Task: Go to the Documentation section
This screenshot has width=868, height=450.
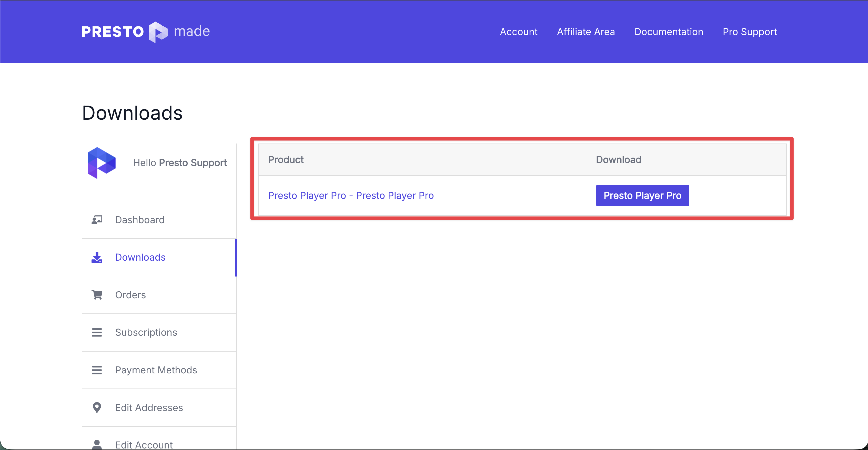Action: coord(669,32)
